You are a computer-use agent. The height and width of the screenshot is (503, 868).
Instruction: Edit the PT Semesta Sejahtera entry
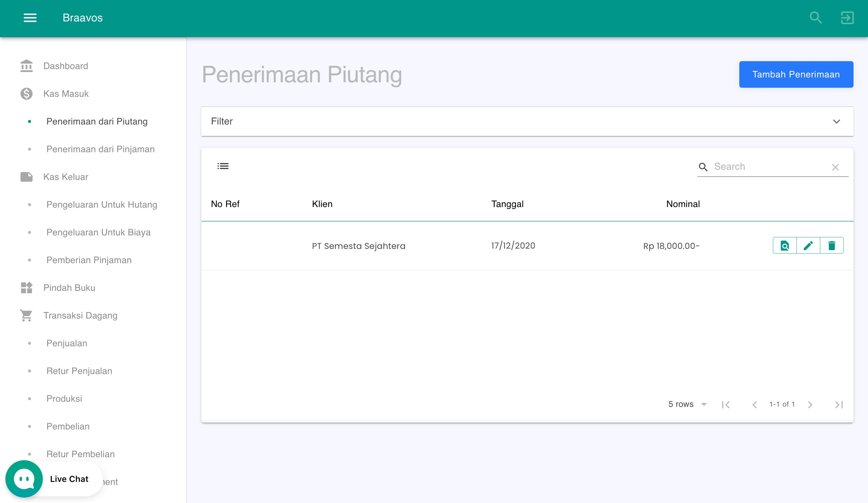(x=808, y=246)
